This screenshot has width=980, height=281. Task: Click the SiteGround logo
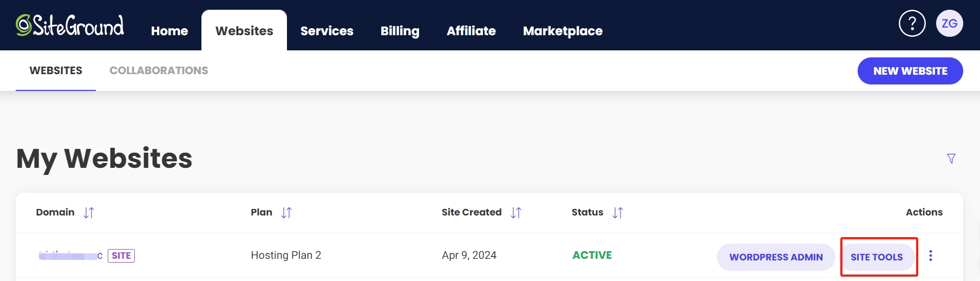point(70,25)
